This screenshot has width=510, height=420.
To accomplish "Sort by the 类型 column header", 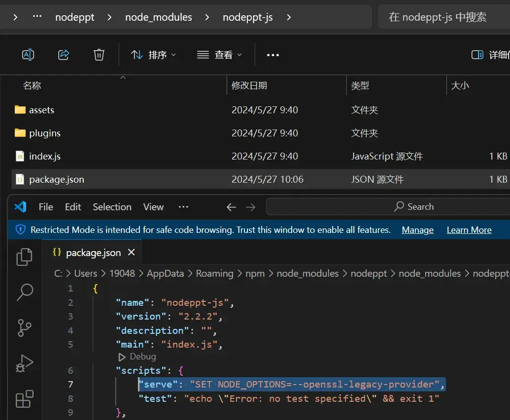I will pyautogui.click(x=360, y=86).
